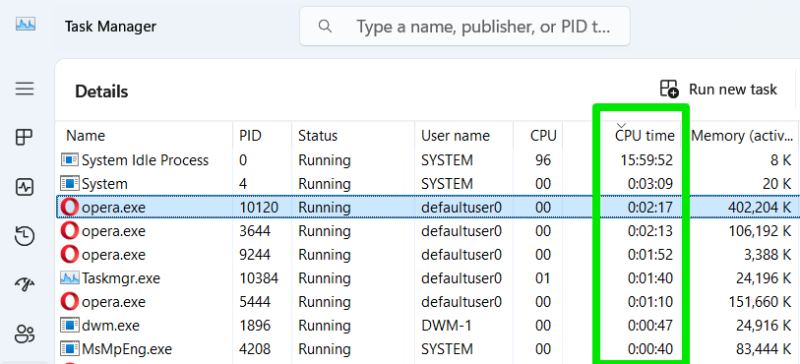Select opera.exe with PID 3644
This screenshot has width=800, height=364.
428,231
